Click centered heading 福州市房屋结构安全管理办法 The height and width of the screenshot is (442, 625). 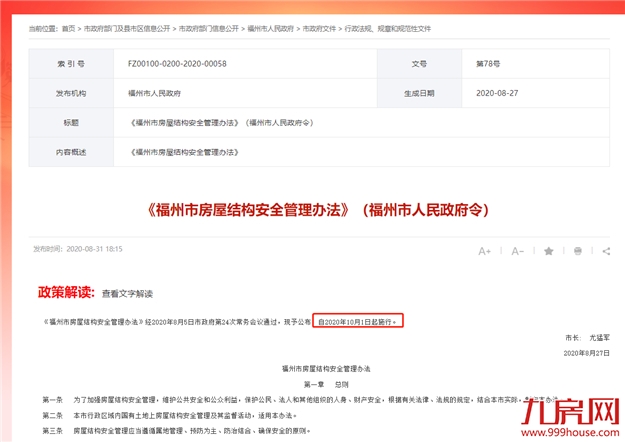coord(326,369)
